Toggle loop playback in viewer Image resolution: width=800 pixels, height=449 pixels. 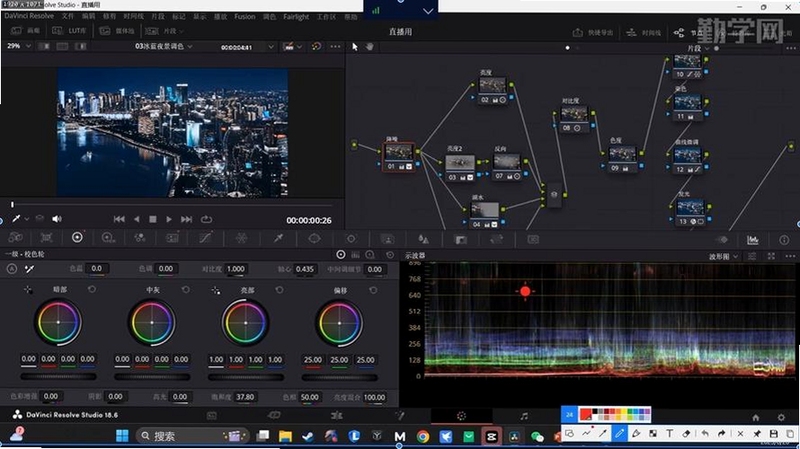(206, 219)
